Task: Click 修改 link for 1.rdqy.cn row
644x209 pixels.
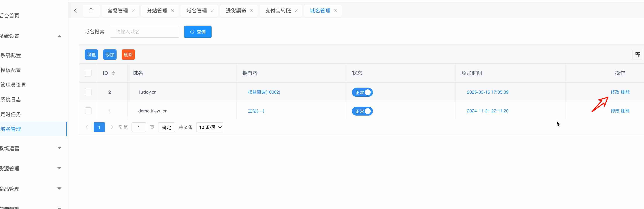Action: (x=615, y=92)
